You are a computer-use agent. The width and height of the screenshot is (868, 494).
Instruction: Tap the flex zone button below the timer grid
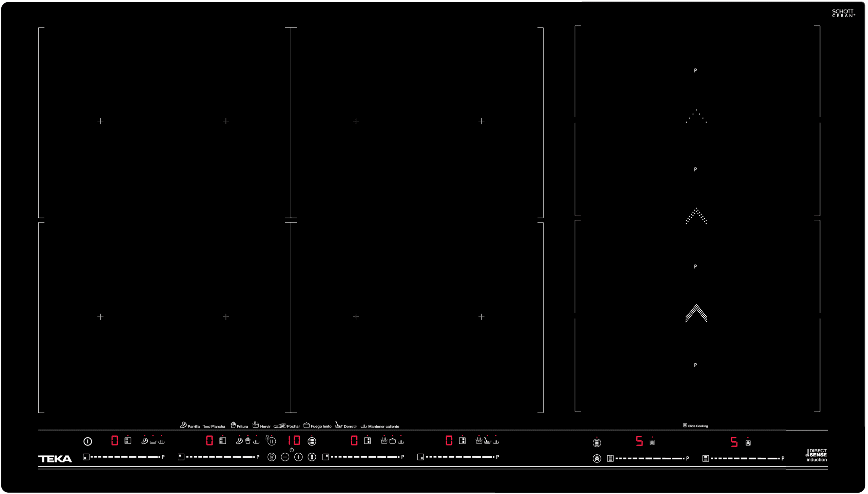pos(312,457)
